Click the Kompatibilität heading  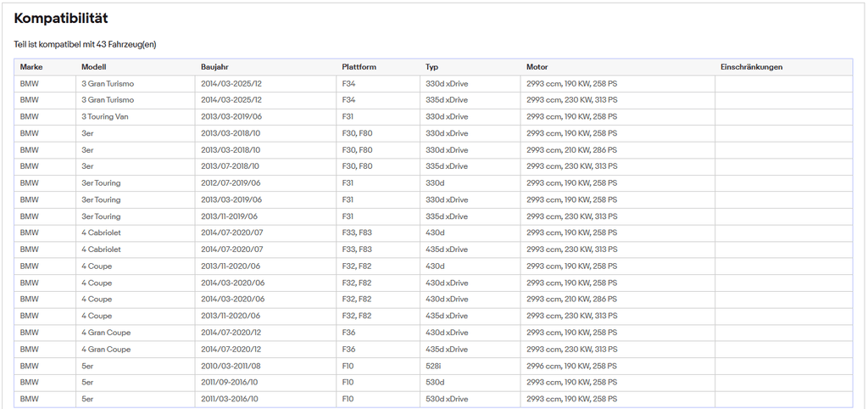tap(61, 19)
